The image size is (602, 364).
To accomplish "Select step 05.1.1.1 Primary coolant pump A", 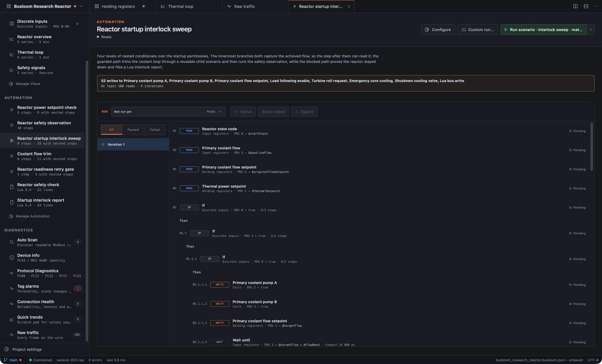I will pos(382,285).
